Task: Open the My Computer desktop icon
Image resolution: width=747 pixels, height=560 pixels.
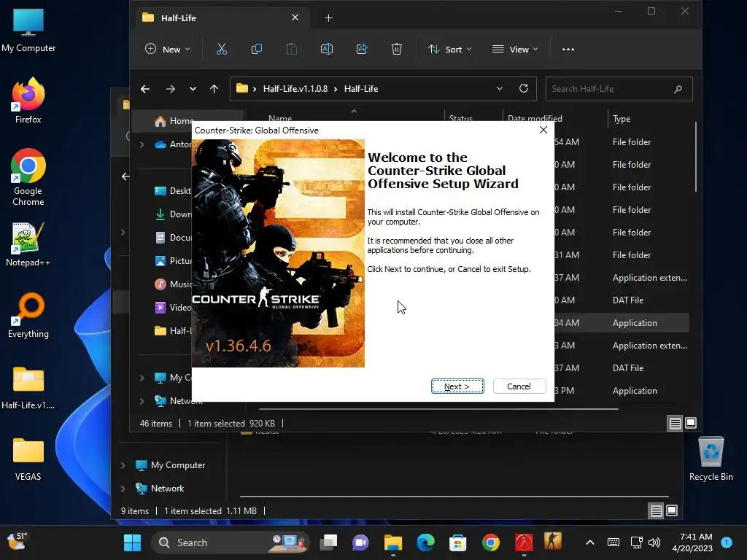Action: point(28,29)
